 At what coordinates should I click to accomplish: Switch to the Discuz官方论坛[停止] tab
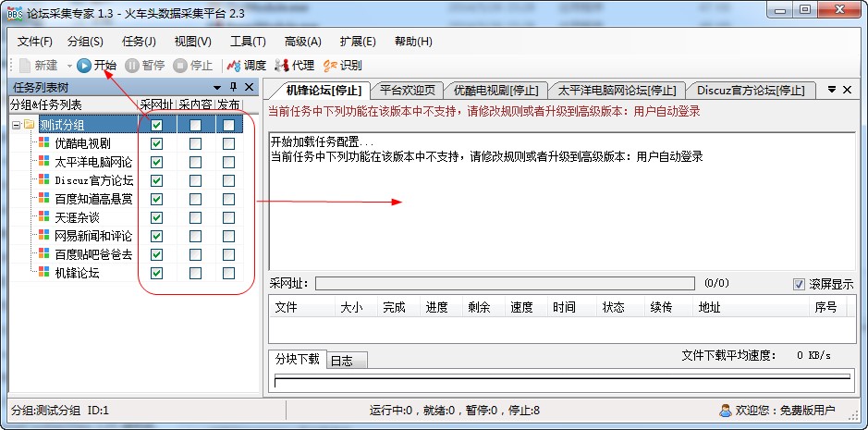click(x=751, y=90)
